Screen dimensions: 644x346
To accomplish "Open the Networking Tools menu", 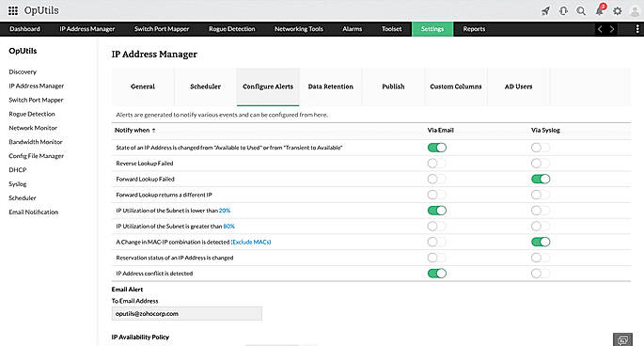I will point(299,29).
